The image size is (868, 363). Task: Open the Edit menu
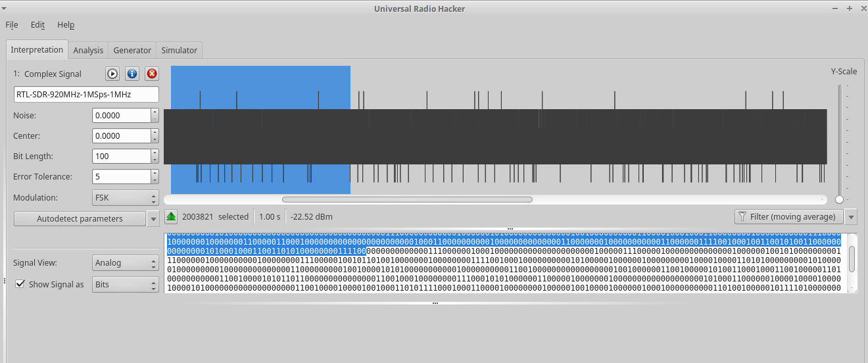click(x=37, y=25)
